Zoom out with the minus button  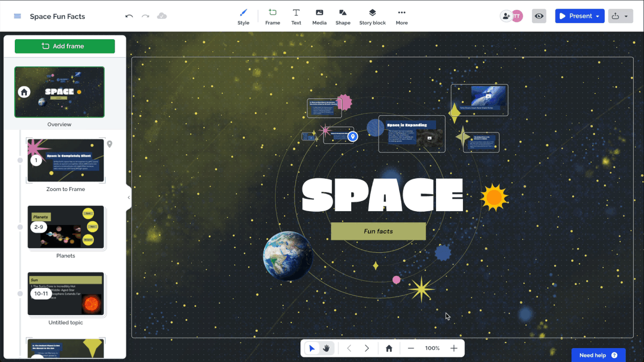[411, 349]
